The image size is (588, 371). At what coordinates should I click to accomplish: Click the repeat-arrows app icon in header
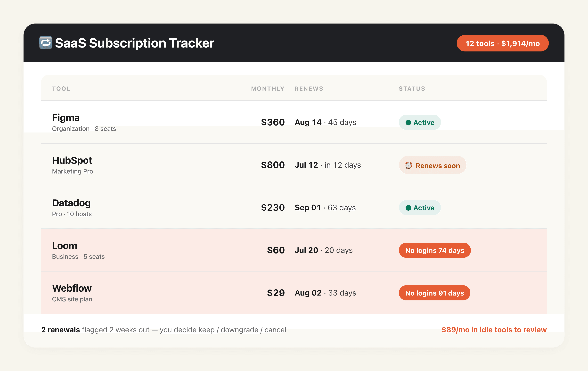point(46,43)
